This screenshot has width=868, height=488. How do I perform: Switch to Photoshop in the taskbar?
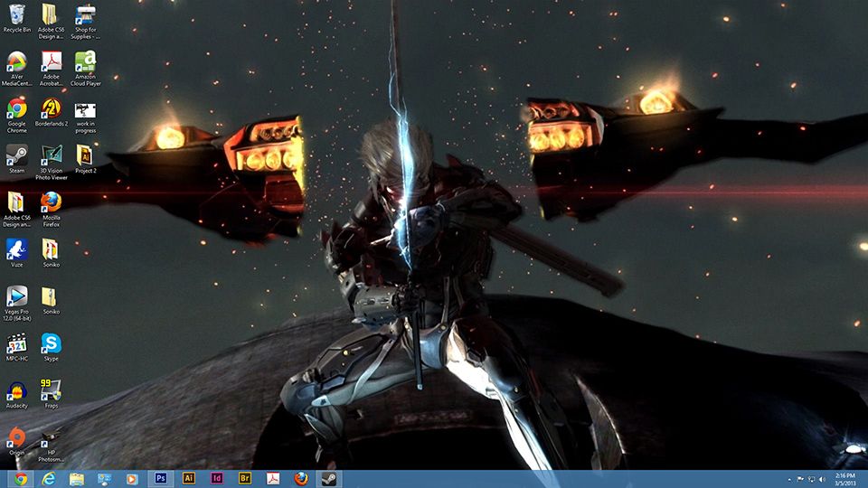[x=161, y=479]
